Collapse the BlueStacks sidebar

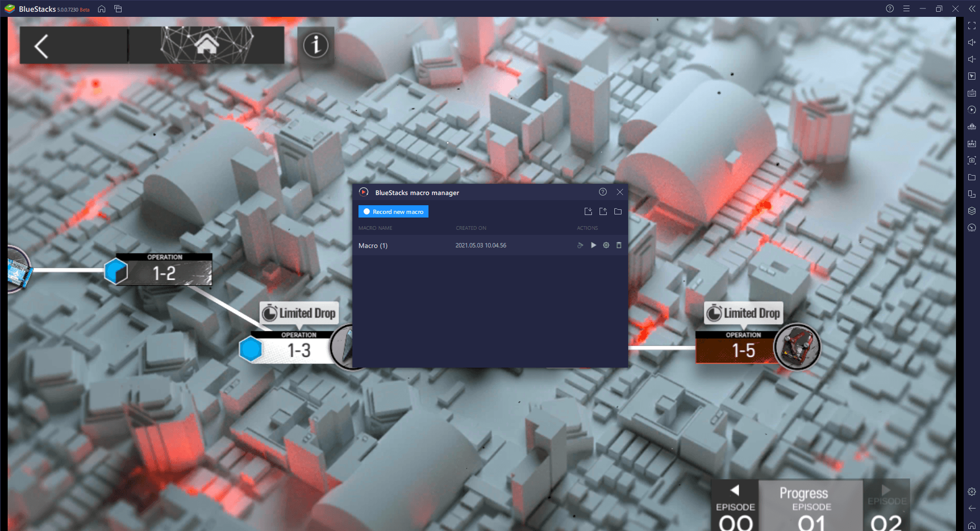971,9
